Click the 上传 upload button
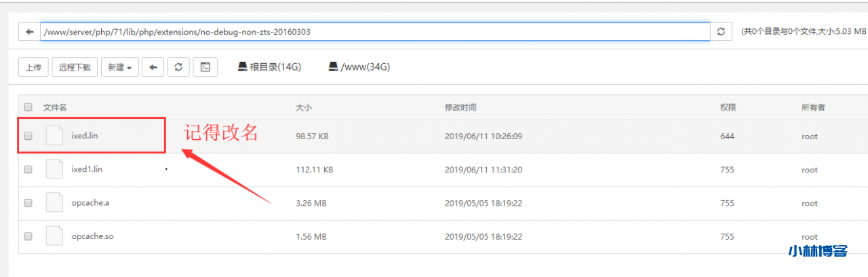The image size is (868, 277). pos(33,67)
